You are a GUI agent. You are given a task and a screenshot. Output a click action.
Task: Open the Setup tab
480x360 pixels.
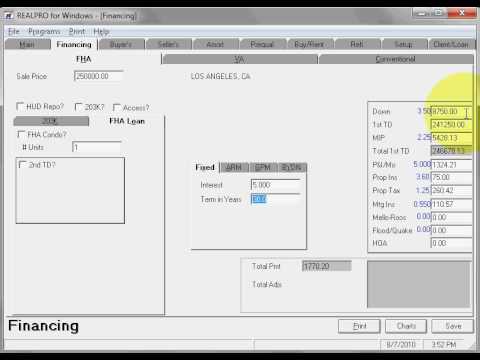pos(404,44)
